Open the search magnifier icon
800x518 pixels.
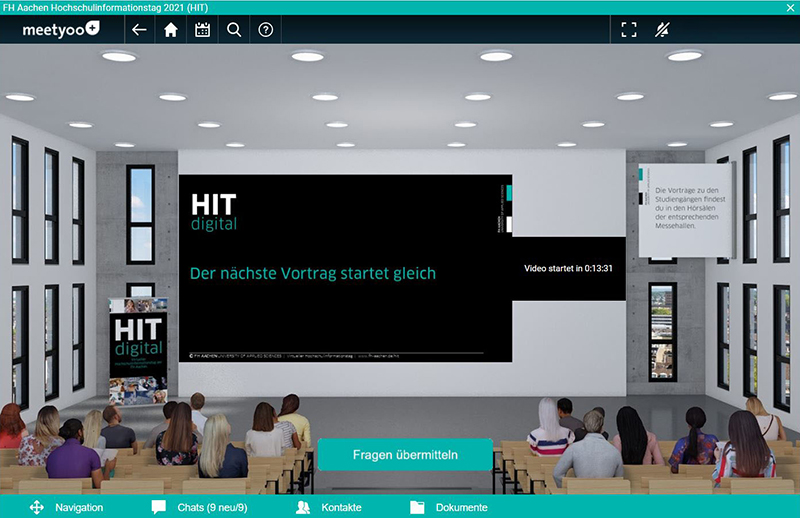[x=234, y=30]
